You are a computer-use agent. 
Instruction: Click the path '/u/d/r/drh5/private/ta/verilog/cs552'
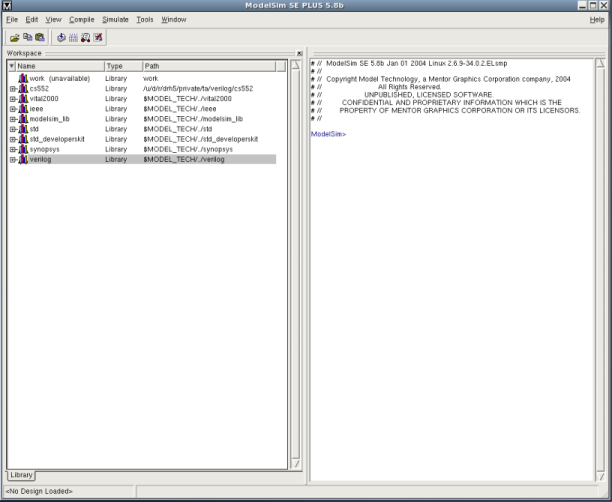[198, 89]
